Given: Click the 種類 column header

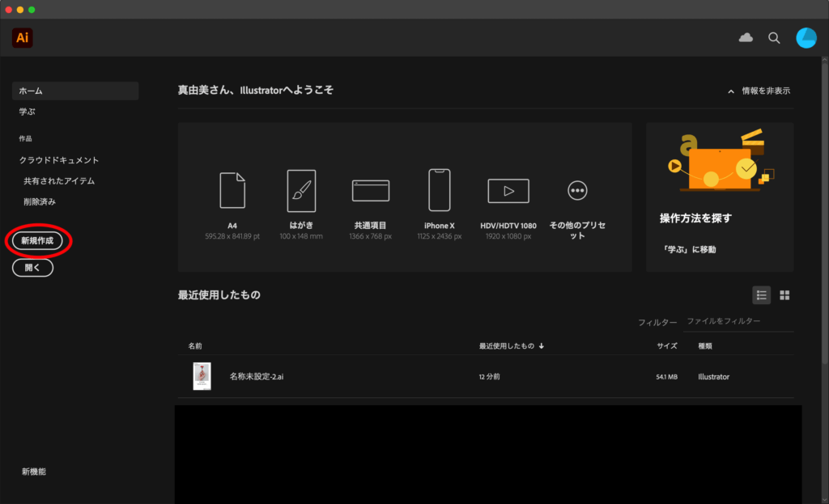Looking at the screenshot, I should coord(705,346).
